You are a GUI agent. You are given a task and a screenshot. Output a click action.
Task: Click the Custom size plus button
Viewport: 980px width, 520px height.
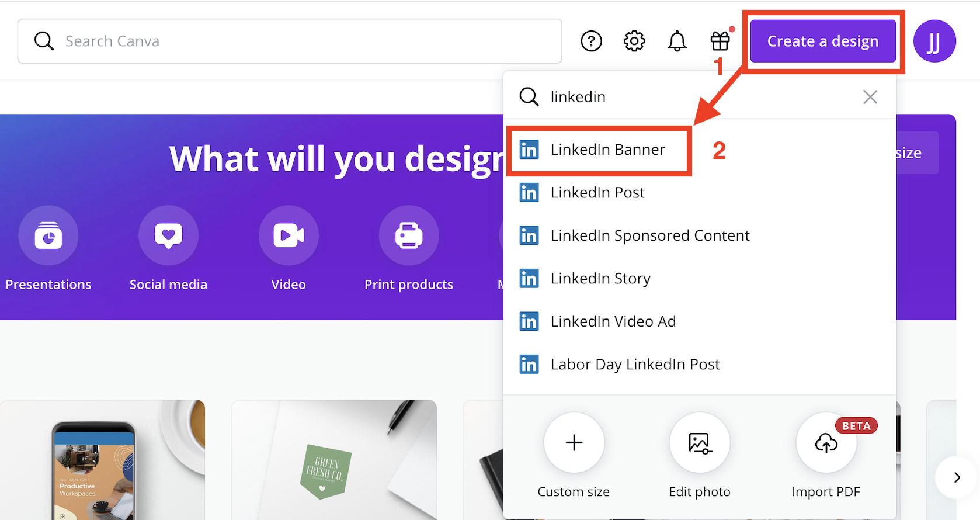point(574,443)
